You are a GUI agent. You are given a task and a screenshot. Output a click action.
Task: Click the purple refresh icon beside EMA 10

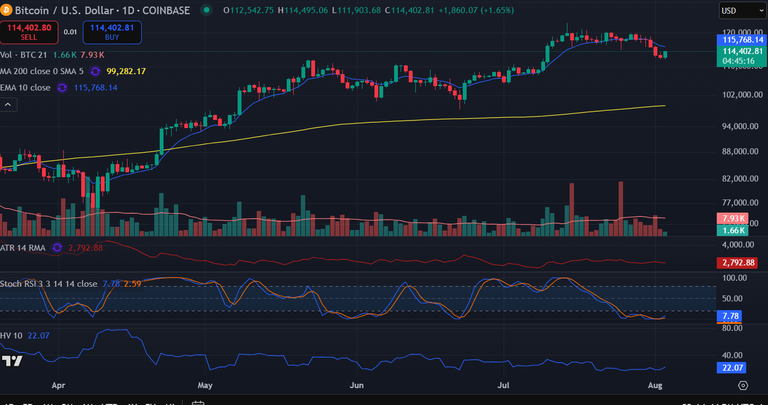tap(62, 88)
